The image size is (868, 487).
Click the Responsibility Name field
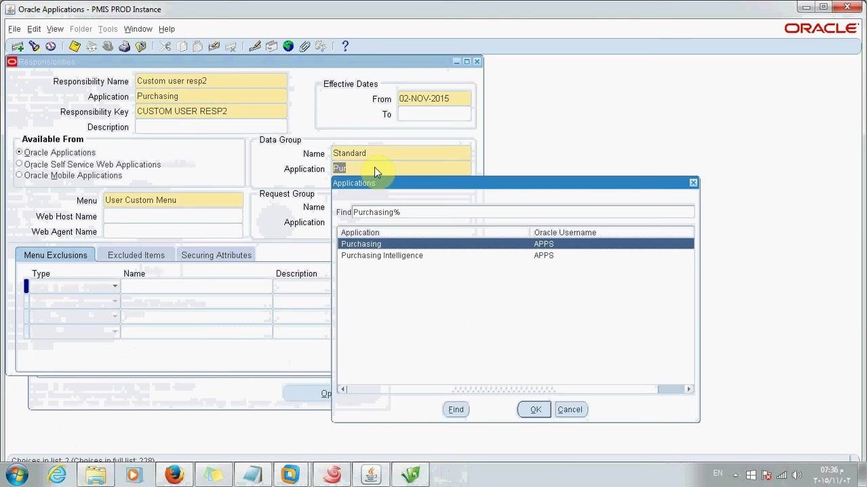pyautogui.click(x=211, y=81)
